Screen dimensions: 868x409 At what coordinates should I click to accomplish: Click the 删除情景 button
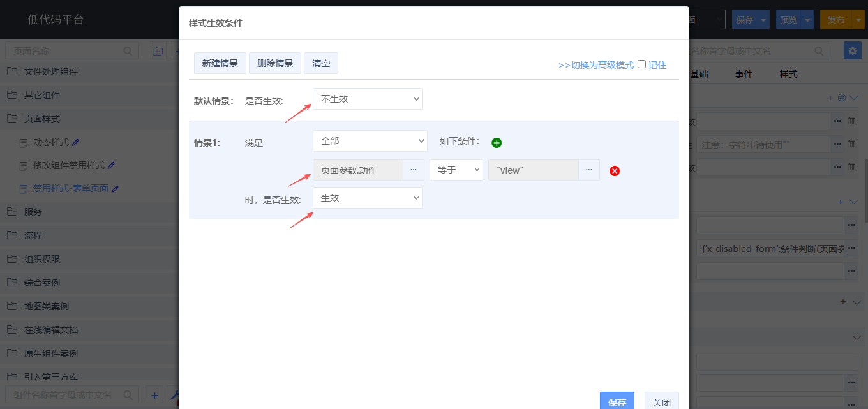click(275, 63)
